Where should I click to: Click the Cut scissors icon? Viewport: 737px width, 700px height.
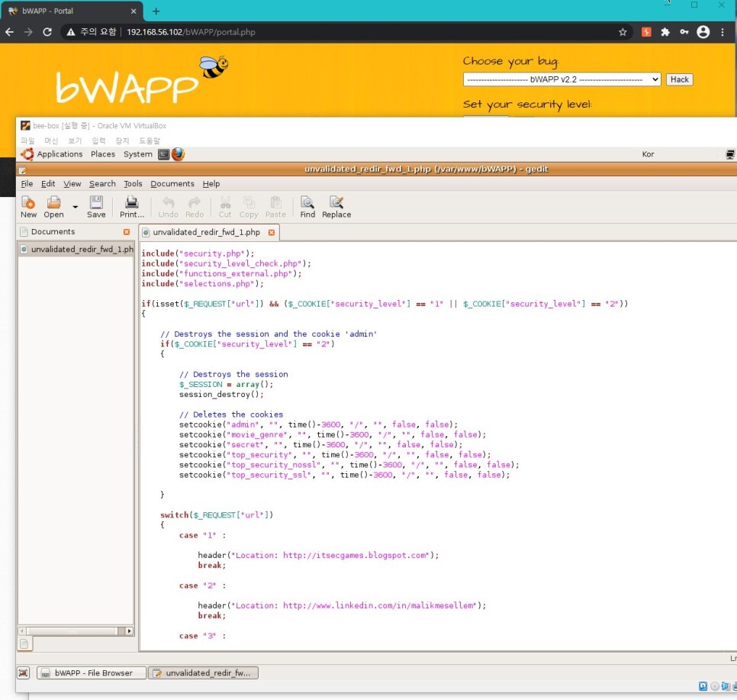(225, 207)
